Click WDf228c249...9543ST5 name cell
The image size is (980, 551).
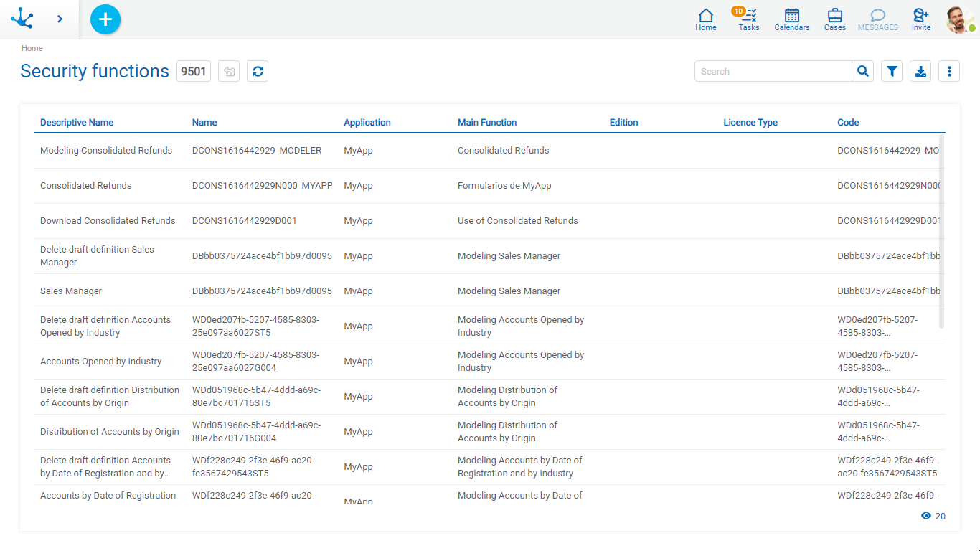point(253,467)
